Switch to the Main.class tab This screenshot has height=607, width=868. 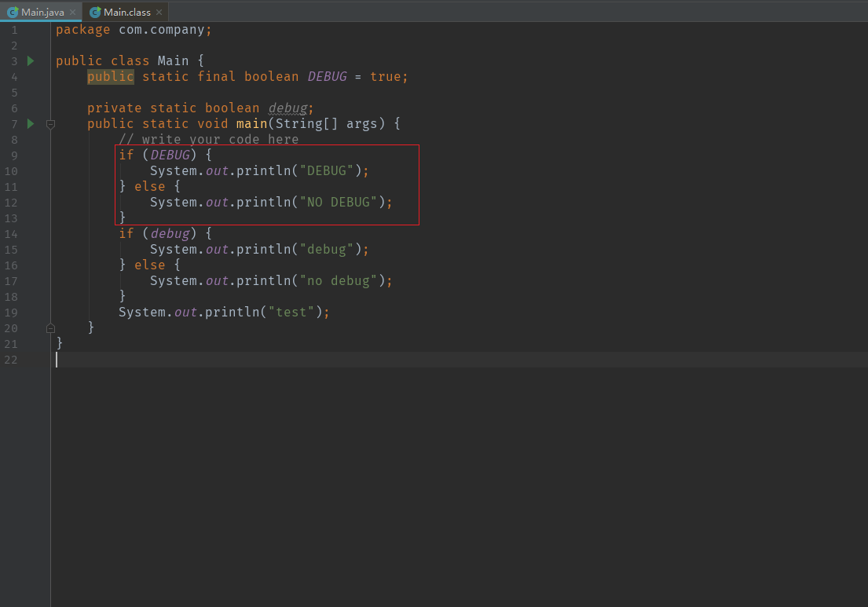(x=126, y=12)
